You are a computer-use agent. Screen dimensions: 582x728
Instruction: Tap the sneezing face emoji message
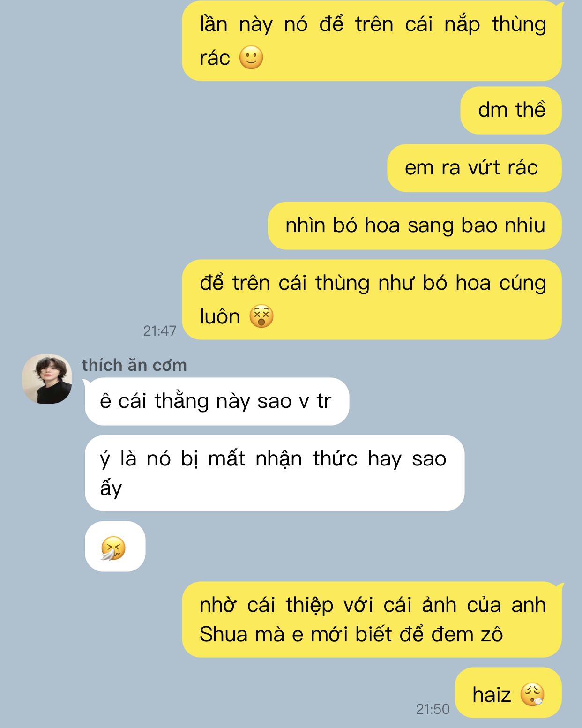(x=115, y=546)
